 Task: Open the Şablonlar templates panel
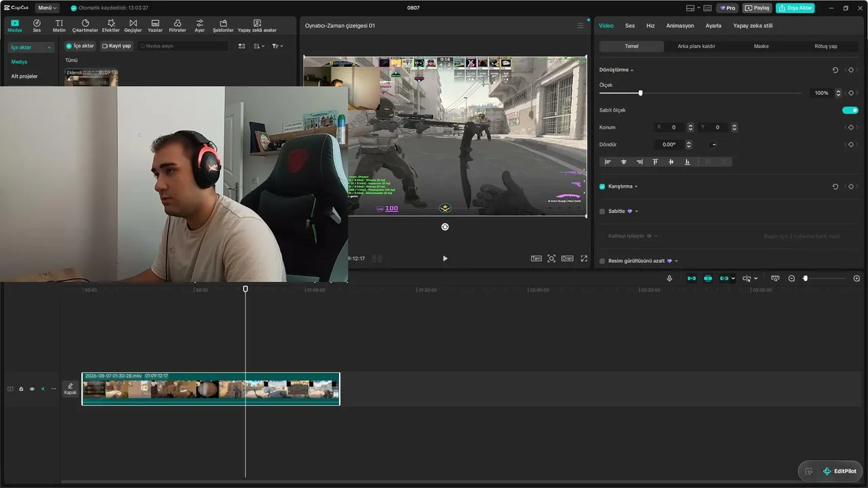(x=223, y=26)
